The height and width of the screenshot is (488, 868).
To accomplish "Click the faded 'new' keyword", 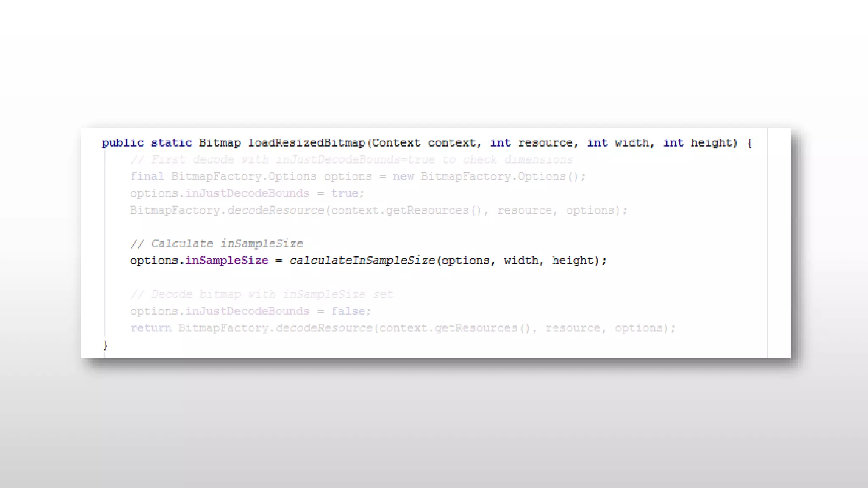I will pos(403,177).
